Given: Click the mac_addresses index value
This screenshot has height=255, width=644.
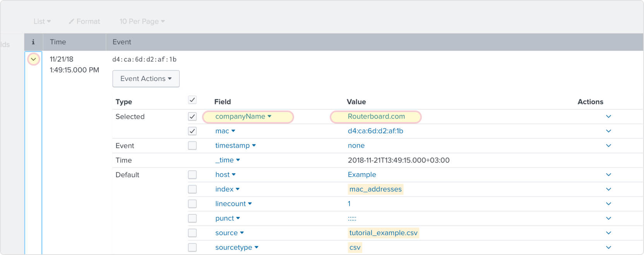Looking at the screenshot, I should [375, 189].
